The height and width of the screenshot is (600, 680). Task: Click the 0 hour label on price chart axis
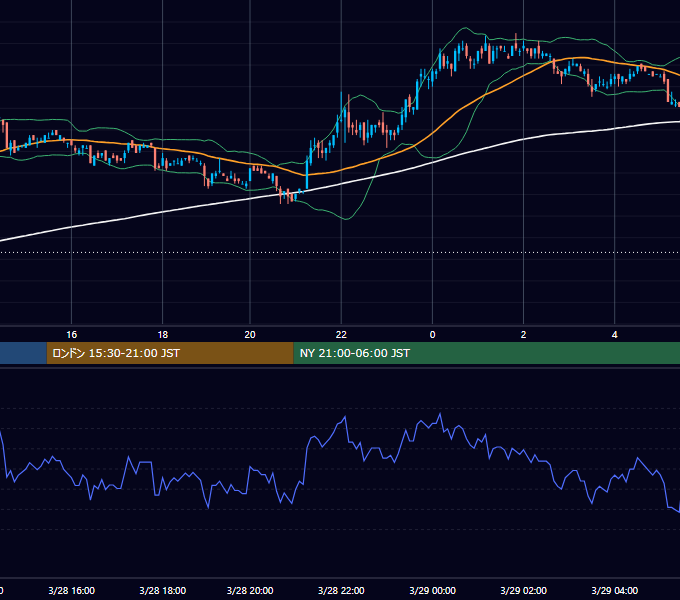[432, 335]
